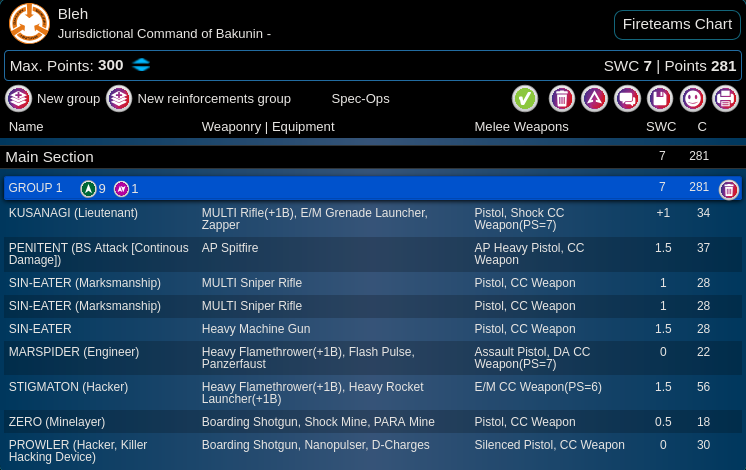Click KUSANAGI SWC value +1
This screenshot has height=470, width=746.
tap(663, 213)
